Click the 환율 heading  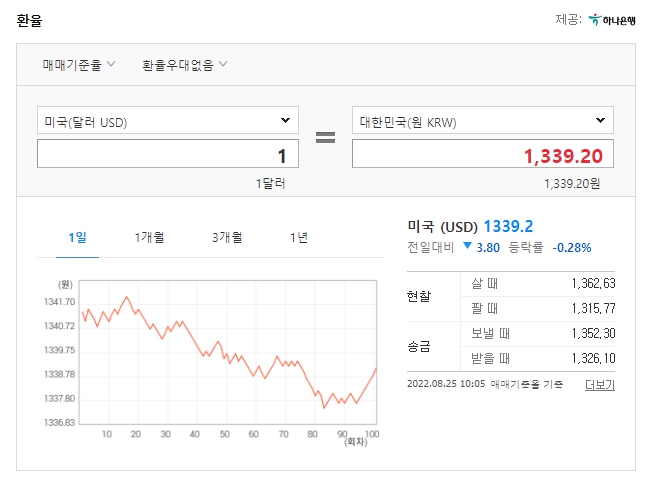(x=29, y=20)
